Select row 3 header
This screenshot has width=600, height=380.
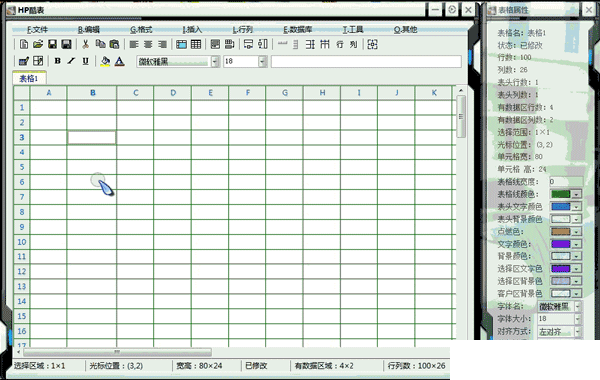pyautogui.click(x=22, y=137)
